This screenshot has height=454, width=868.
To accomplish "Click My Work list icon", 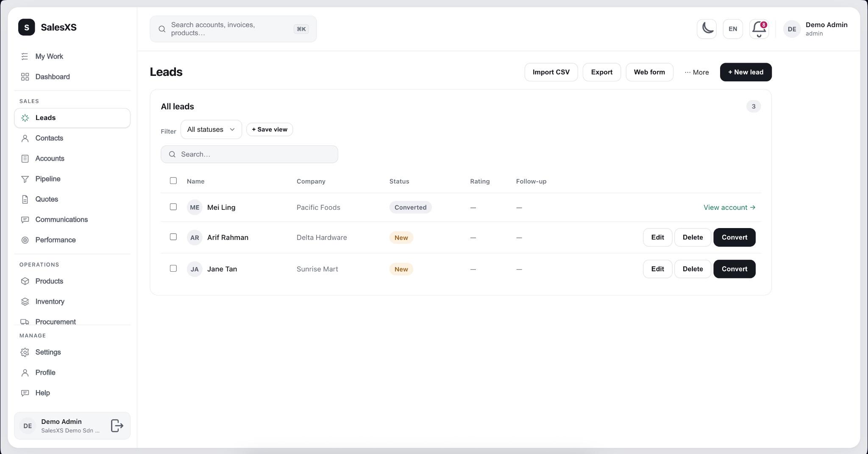I will (25, 56).
